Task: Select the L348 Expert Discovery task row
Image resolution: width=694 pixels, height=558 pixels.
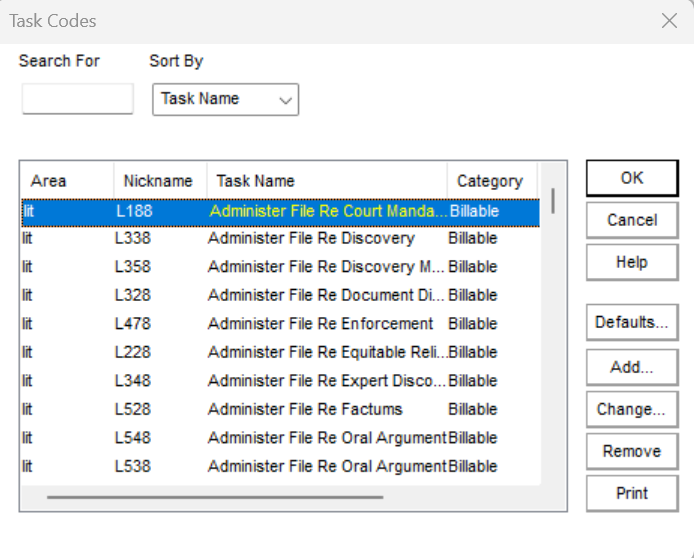Action: point(327,381)
